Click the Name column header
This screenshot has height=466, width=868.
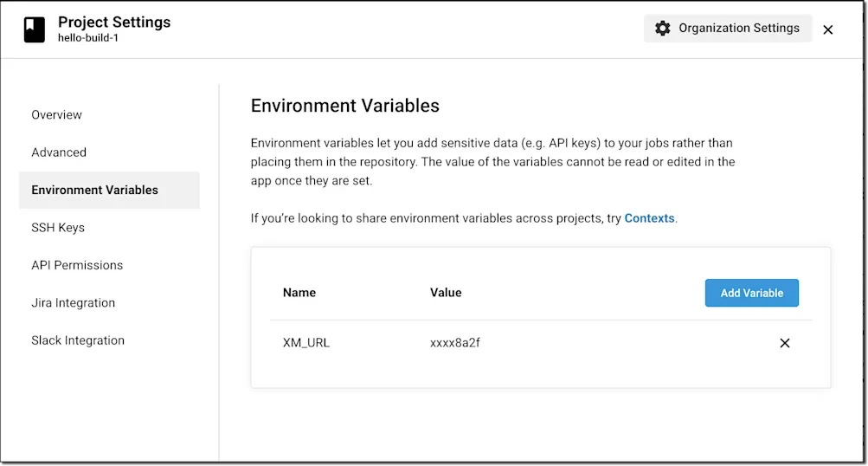point(299,293)
